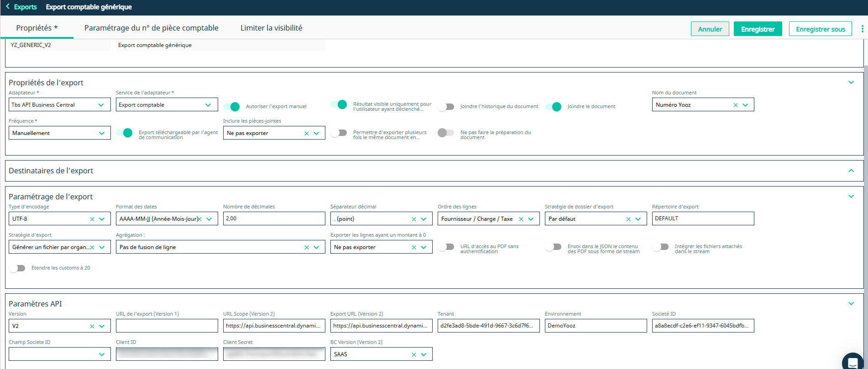Clear the Type d'encodage UTF-8 selection

pos(92,219)
